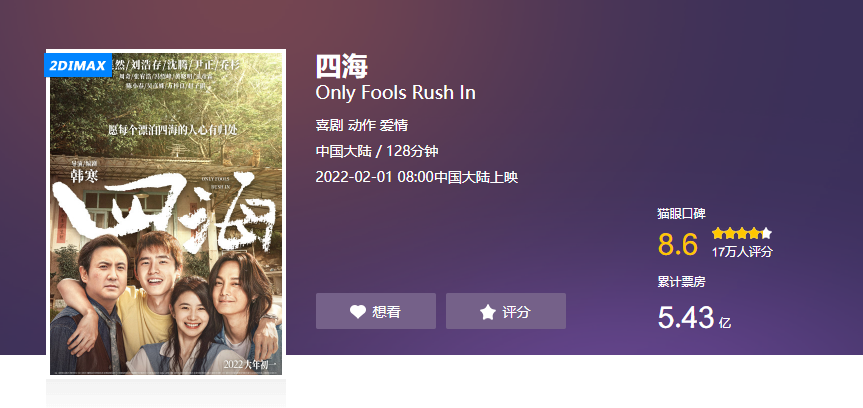Click the 评分 button label
This screenshot has height=408, width=863.
(516, 312)
